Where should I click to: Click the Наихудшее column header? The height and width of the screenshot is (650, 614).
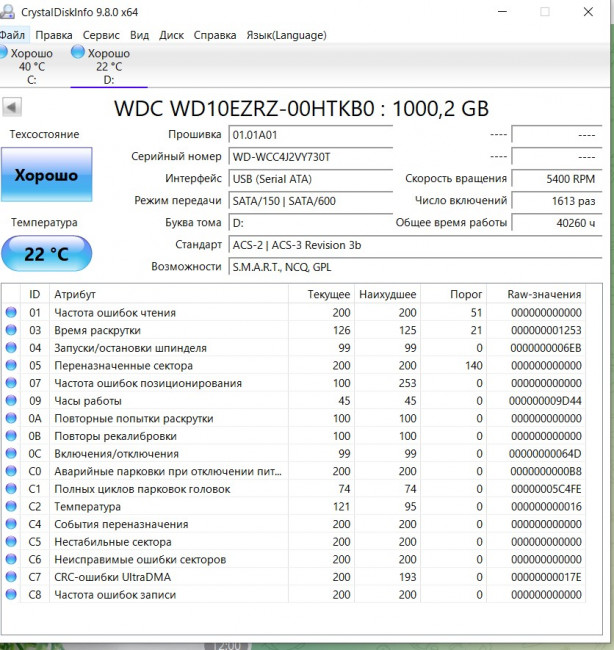[x=387, y=294]
